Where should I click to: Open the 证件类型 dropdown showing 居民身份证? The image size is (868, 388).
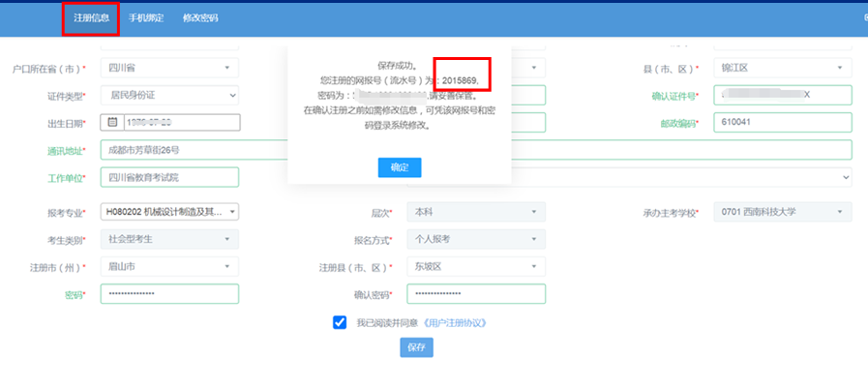coord(170,95)
